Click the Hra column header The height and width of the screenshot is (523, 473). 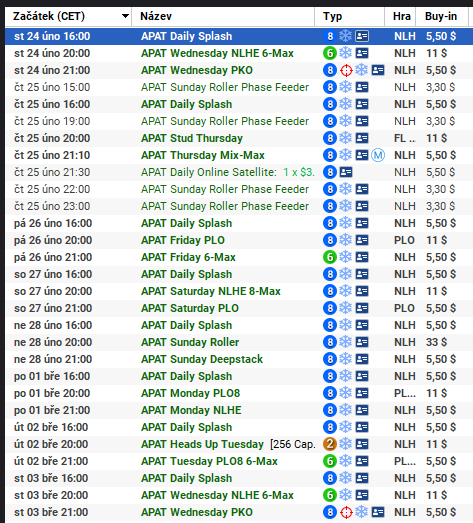[x=400, y=16]
